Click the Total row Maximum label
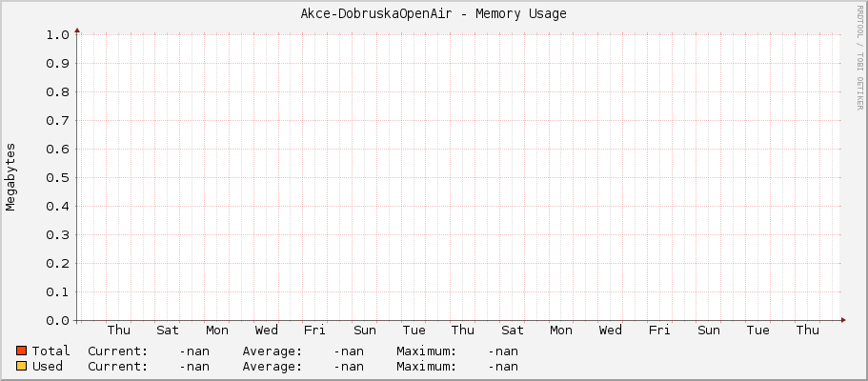 pos(427,351)
